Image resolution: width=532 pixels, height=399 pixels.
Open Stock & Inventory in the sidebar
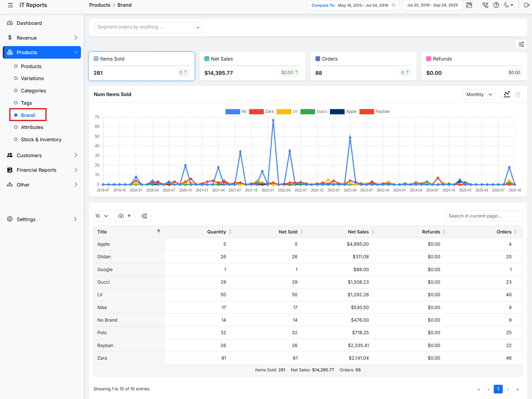[x=41, y=140]
